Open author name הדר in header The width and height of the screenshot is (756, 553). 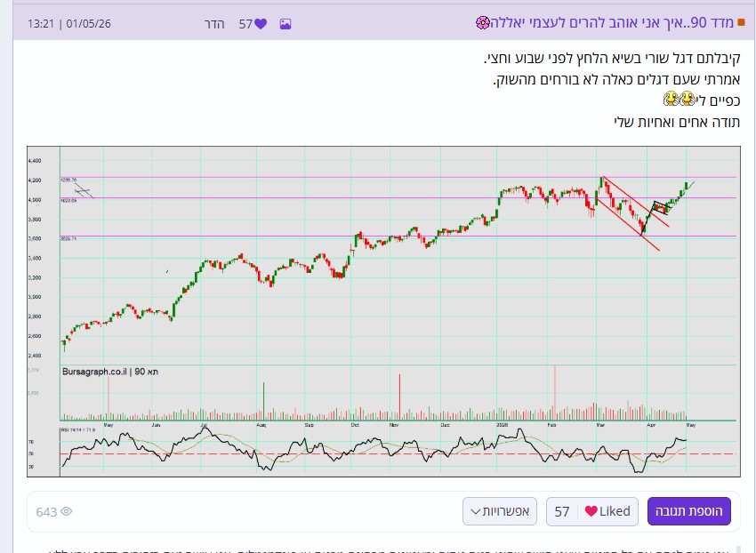(214, 24)
